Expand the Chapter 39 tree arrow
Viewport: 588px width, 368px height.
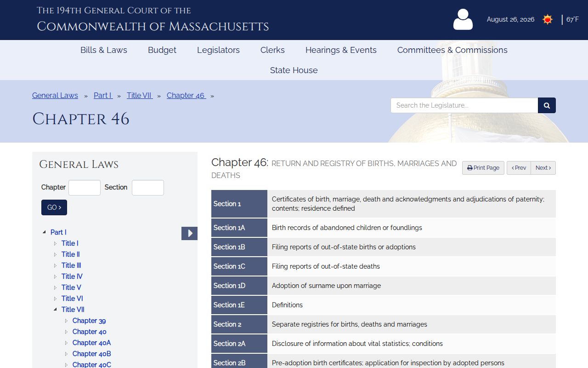pyautogui.click(x=66, y=321)
